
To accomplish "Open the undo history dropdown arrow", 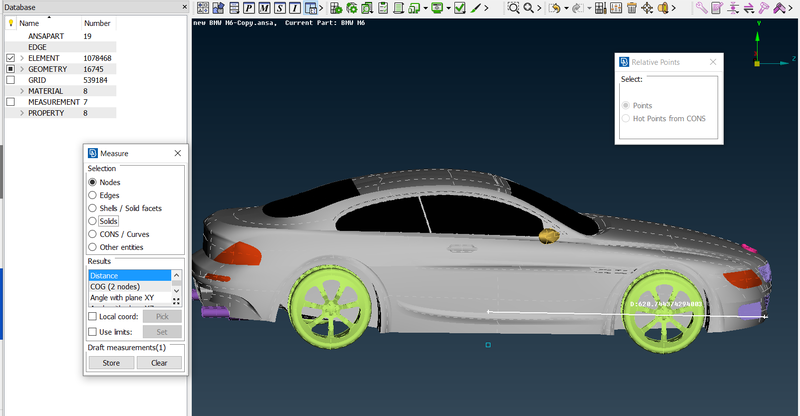I will 566,8.
